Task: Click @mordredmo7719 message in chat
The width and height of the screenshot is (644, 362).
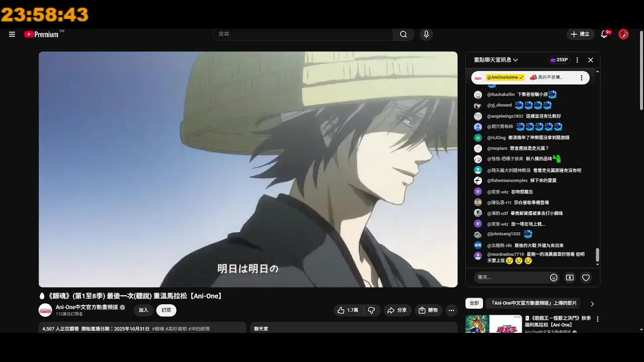Action: (536, 257)
